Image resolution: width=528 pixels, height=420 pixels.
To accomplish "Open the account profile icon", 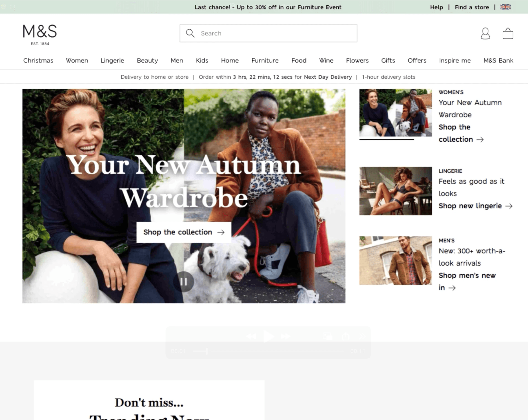I will [485, 33].
